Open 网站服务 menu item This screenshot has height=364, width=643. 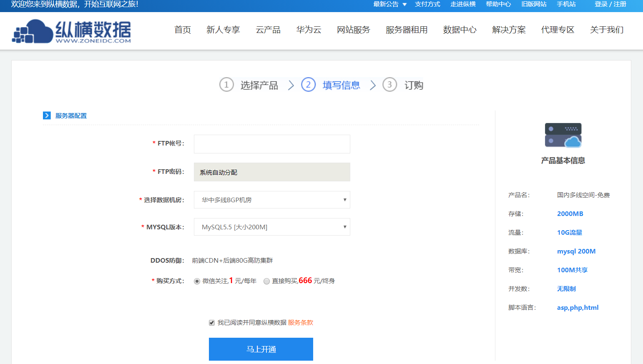354,30
